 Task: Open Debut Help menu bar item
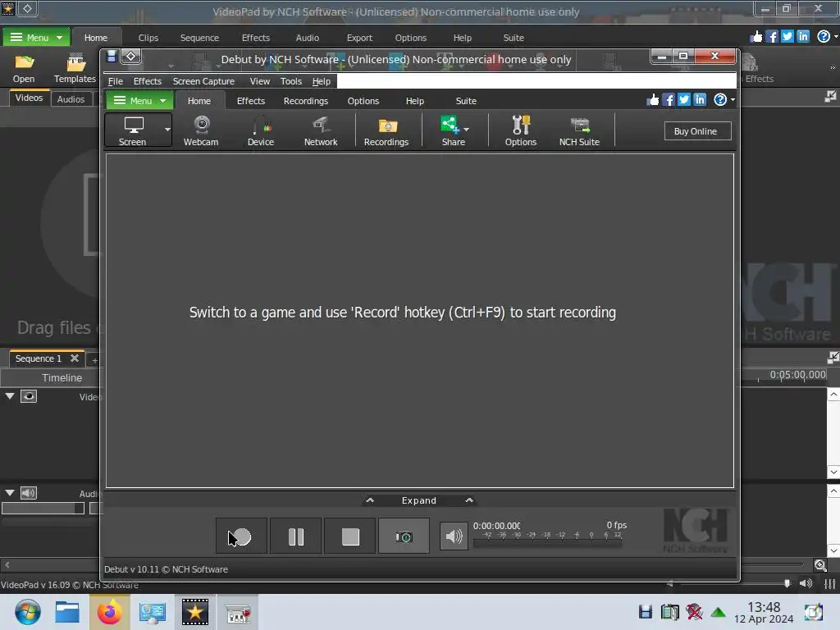(x=321, y=81)
